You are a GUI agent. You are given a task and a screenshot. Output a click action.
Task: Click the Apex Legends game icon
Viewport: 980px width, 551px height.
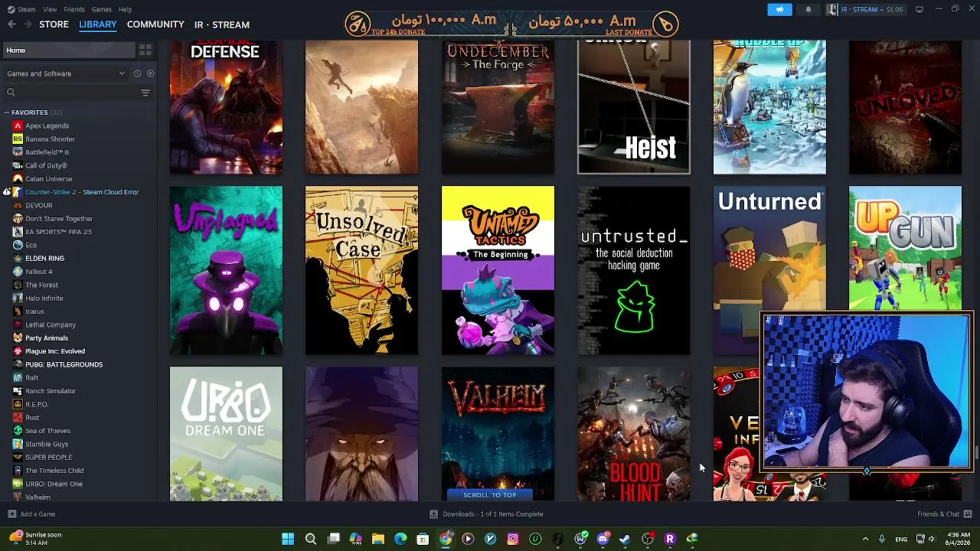click(x=18, y=126)
